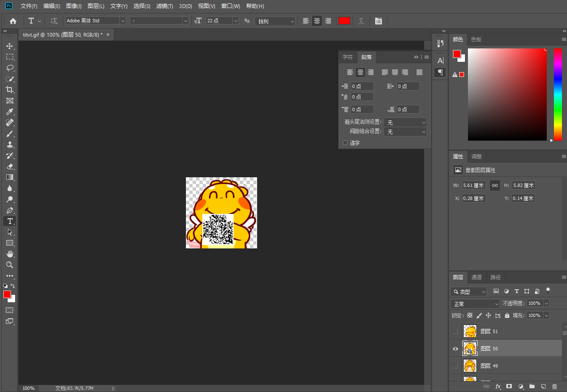Image resolution: width=567 pixels, height=392 pixels.
Task: Select the Eyedropper tool
Action: tap(10, 112)
